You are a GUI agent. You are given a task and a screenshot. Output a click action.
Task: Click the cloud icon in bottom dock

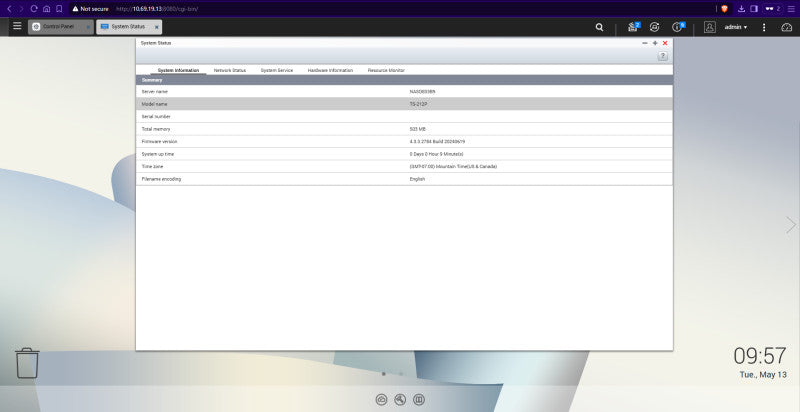coord(381,400)
